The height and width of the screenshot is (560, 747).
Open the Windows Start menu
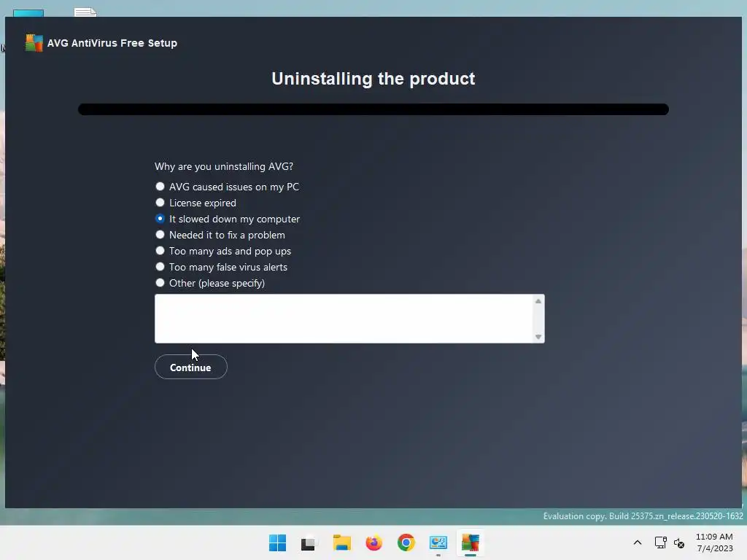pos(277,542)
